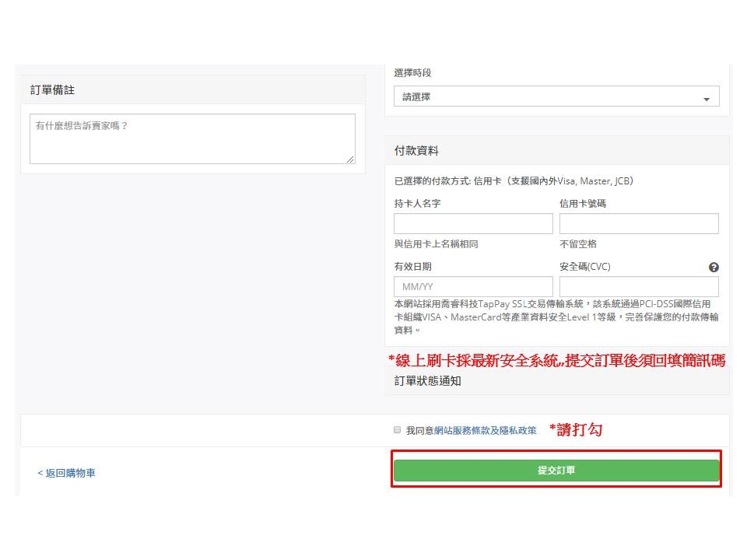Click the CVC help question mark icon
The height and width of the screenshot is (560, 747).
pyautogui.click(x=714, y=267)
